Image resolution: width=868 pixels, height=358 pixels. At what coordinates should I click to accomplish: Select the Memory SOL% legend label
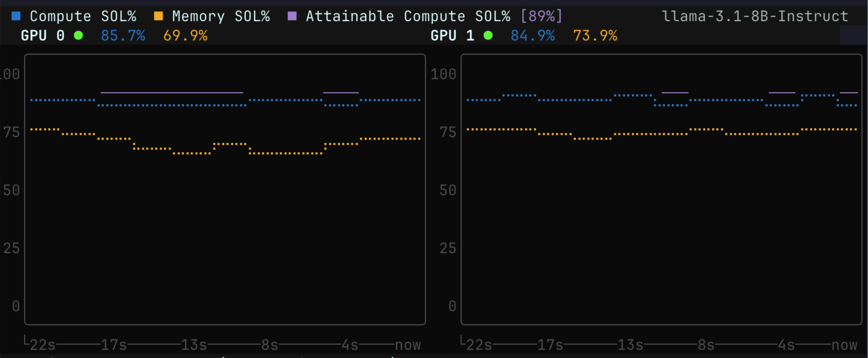pyautogui.click(x=221, y=16)
